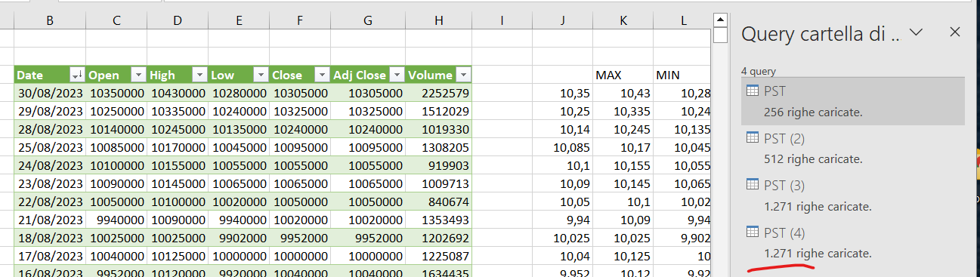The image size is (980, 277).
Task: Click Volume cell 1019330
Action: [x=439, y=129]
